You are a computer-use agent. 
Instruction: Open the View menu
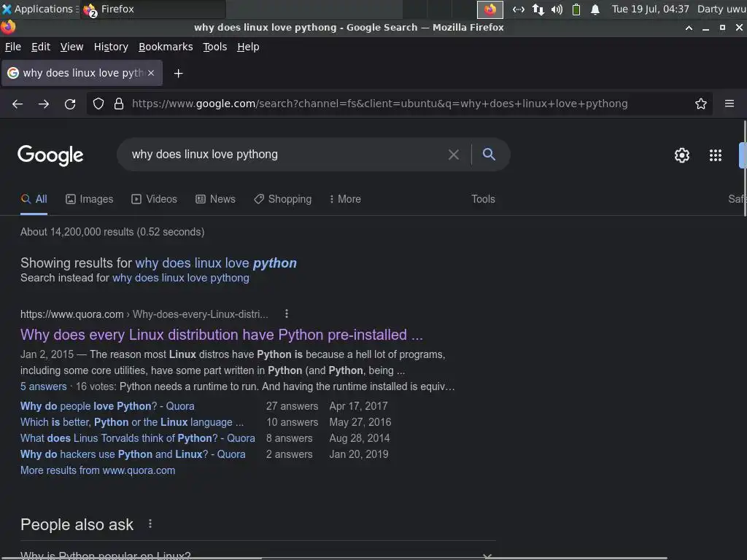[x=71, y=47]
